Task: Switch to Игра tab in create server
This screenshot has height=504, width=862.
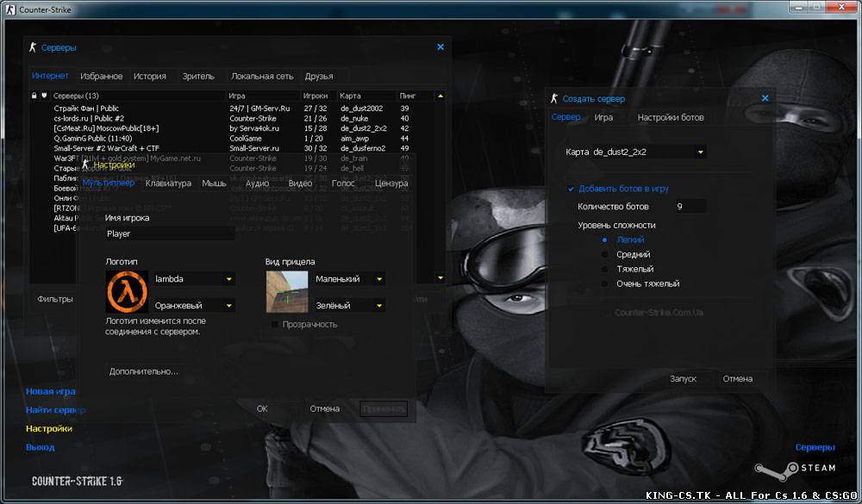Action: tap(603, 118)
